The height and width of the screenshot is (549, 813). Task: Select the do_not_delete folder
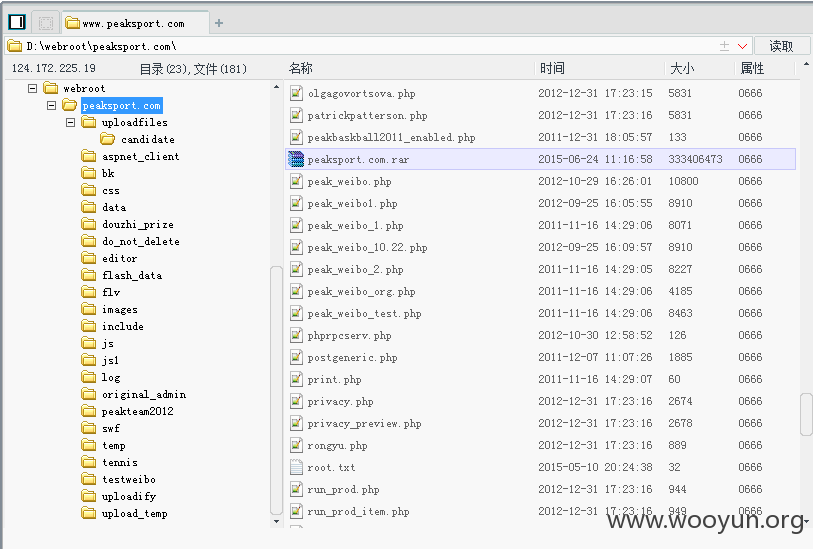141,241
